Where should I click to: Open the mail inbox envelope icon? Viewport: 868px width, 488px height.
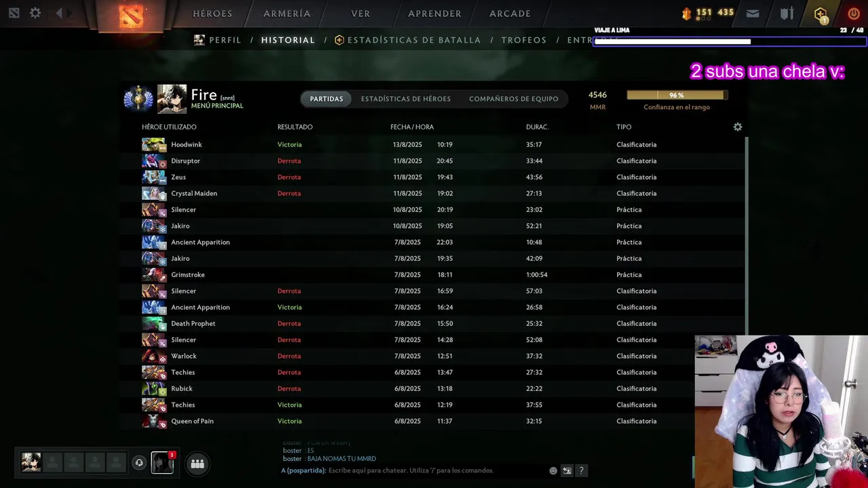[x=753, y=14]
